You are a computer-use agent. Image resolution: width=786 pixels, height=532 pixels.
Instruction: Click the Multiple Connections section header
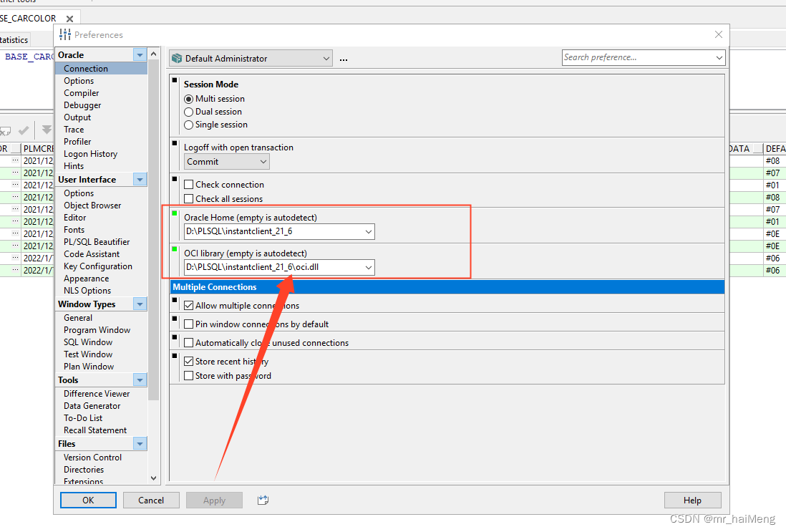click(x=447, y=287)
